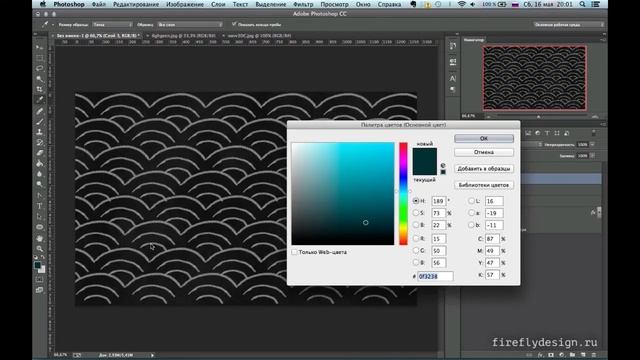The width and height of the screenshot is (640, 360).
Task: Select the Ellipse shape tool
Action: click(40, 227)
